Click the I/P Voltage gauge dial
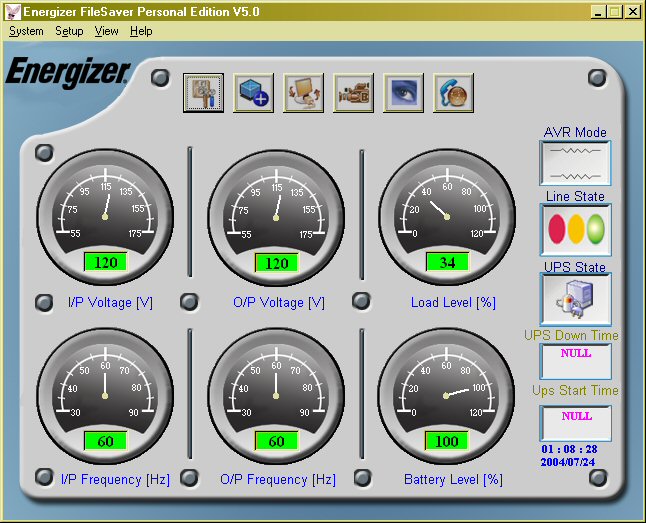The height and width of the screenshot is (523, 646). [105, 217]
